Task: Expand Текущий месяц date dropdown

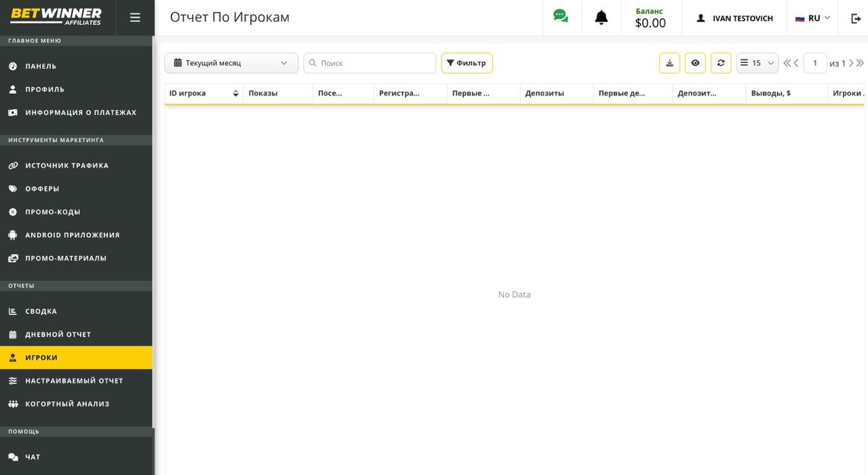Action: click(x=231, y=63)
